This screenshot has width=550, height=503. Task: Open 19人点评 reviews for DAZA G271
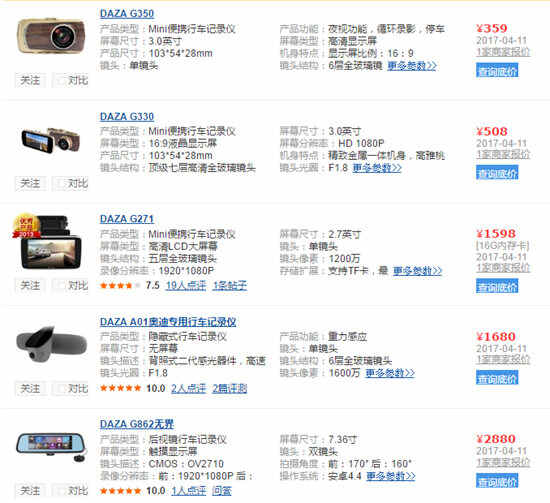point(186,286)
